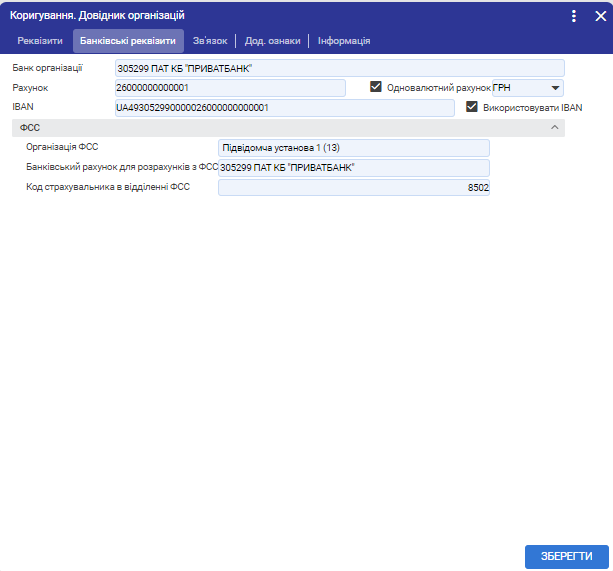Screen dimensions: 613x571
Task: Collapse the ФСС section chevron
Action: click(x=555, y=128)
